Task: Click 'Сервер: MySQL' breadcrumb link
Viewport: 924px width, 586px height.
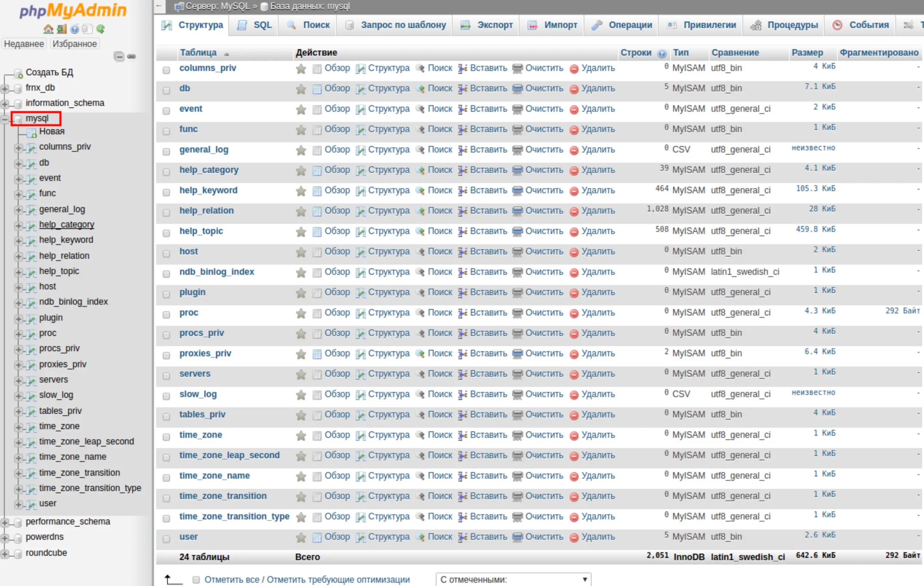Action: (218, 6)
